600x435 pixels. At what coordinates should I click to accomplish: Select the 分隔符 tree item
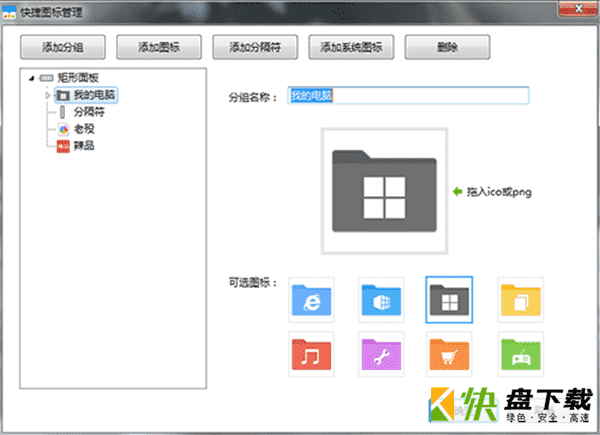[89, 112]
